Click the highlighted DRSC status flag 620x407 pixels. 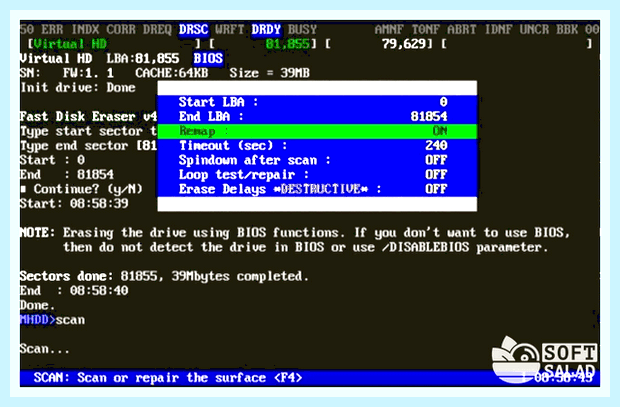pos(193,29)
